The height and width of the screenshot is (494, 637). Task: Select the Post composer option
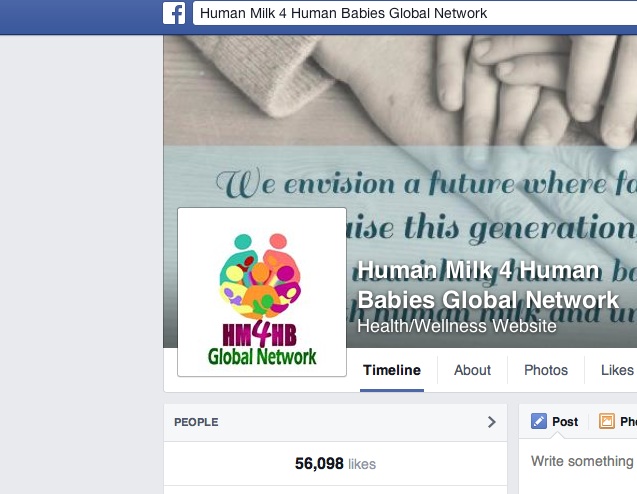tap(555, 421)
